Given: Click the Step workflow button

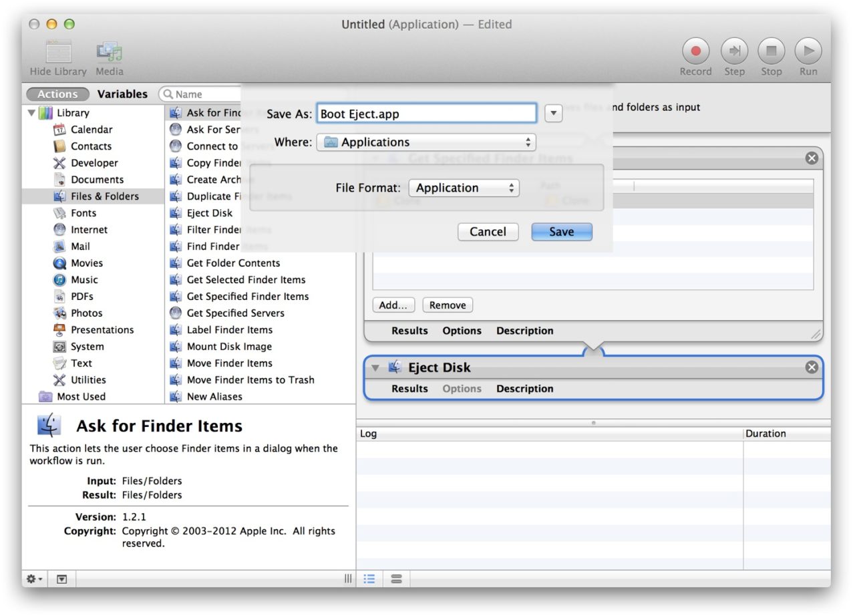Looking at the screenshot, I should coord(734,51).
